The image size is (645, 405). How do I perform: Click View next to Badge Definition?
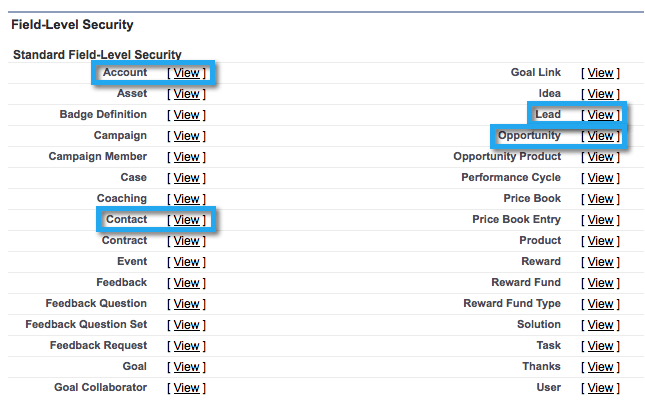pyautogui.click(x=186, y=115)
